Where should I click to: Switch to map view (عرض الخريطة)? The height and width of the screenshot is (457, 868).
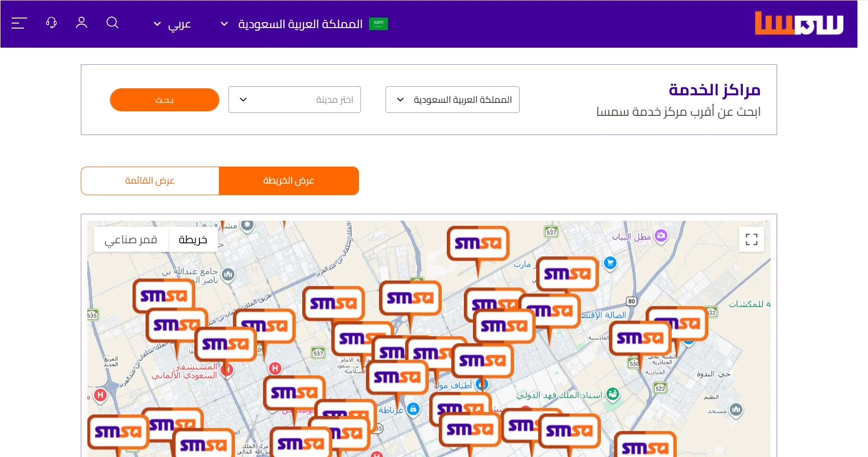click(x=289, y=181)
